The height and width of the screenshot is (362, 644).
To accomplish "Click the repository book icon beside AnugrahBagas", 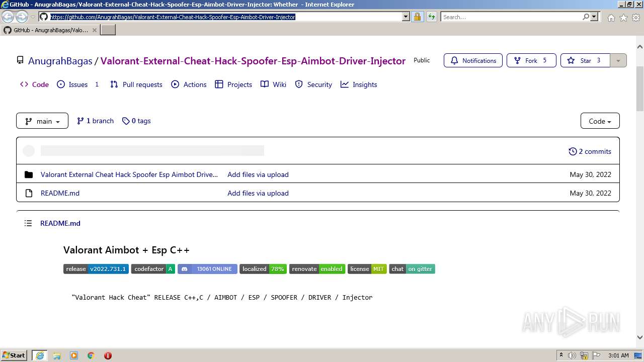I will click(x=20, y=60).
